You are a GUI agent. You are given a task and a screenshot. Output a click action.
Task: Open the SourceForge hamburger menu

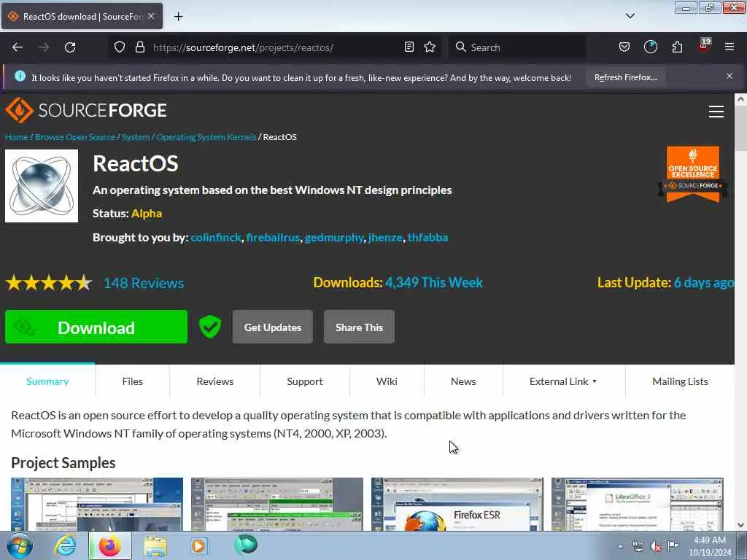pos(716,112)
